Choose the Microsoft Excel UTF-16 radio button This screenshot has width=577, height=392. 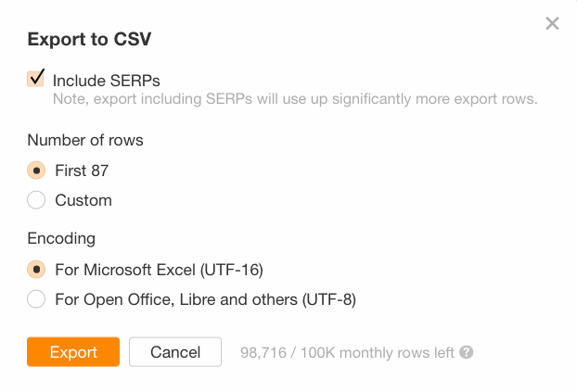click(x=36, y=270)
